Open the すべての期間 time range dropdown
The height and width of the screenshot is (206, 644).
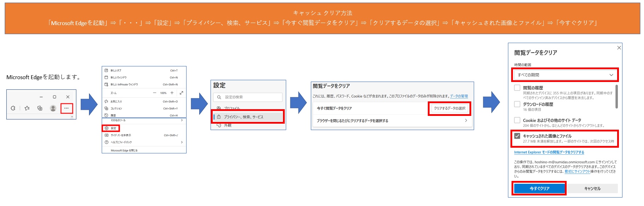[x=565, y=75]
